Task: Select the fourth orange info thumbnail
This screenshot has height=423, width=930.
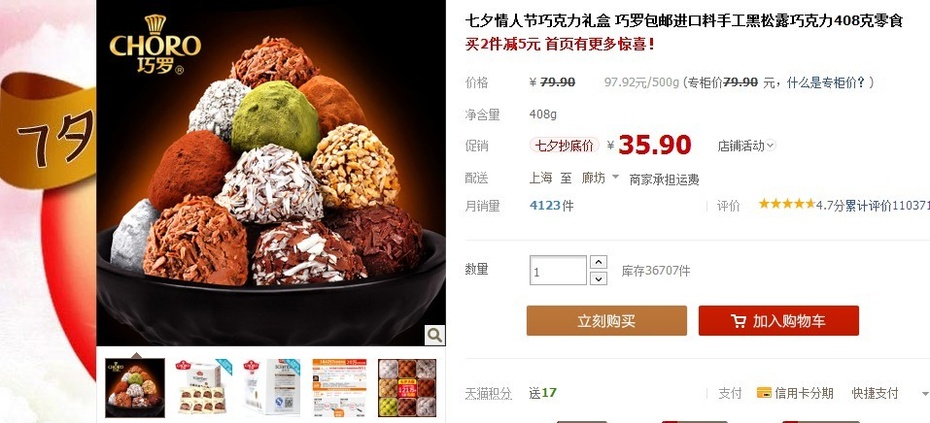Action: [339, 387]
